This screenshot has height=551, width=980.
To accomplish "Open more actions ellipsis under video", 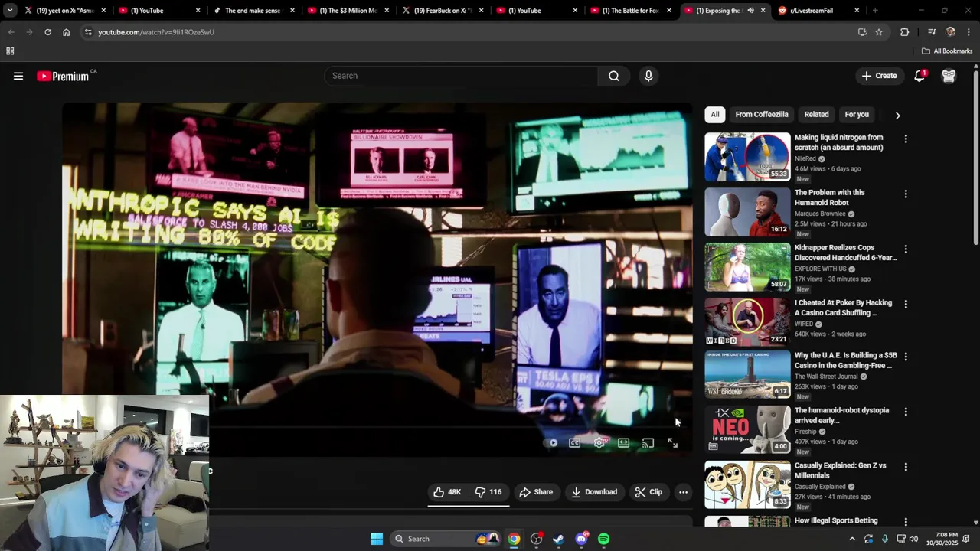I will (x=683, y=492).
